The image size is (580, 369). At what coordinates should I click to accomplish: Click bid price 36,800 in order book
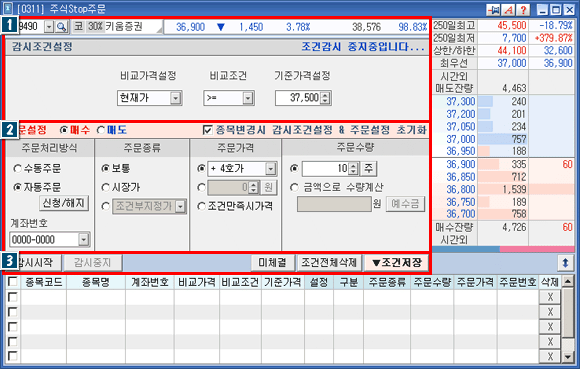coord(460,189)
